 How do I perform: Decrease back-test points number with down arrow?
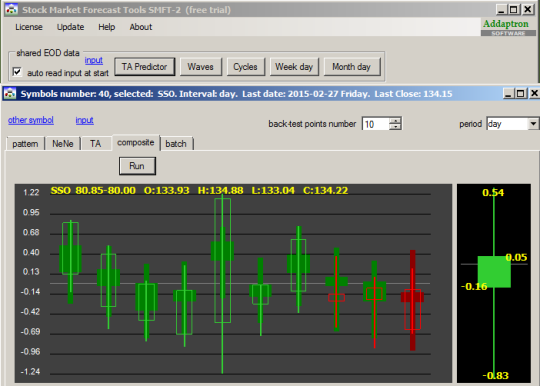(395, 127)
